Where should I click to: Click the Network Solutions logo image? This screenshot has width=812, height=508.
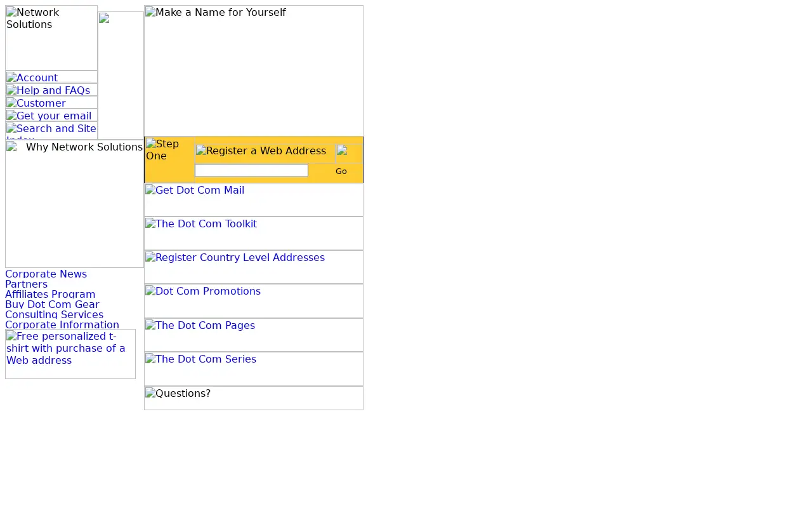(51, 38)
